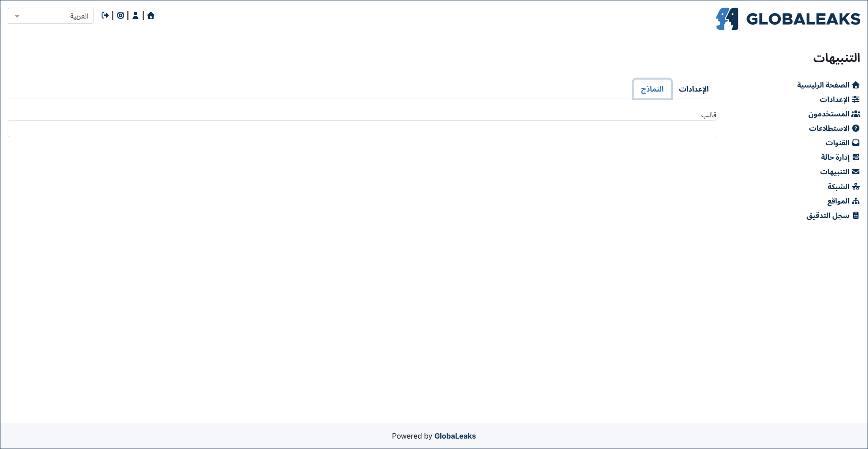Click the قالب field label
Image resolution: width=868 pixels, height=449 pixels.
[709, 115]
